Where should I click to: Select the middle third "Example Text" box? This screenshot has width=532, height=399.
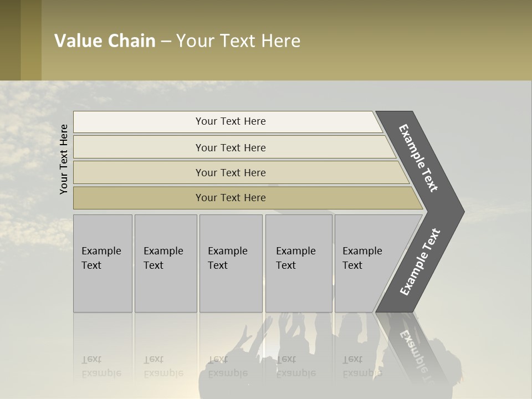click(x=231, y=263)
